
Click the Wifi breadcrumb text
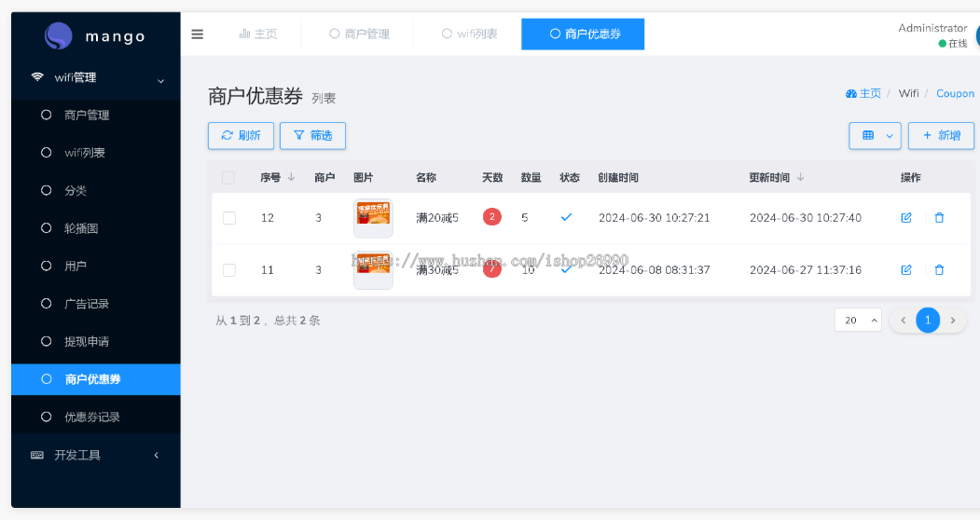coord(909,94)
